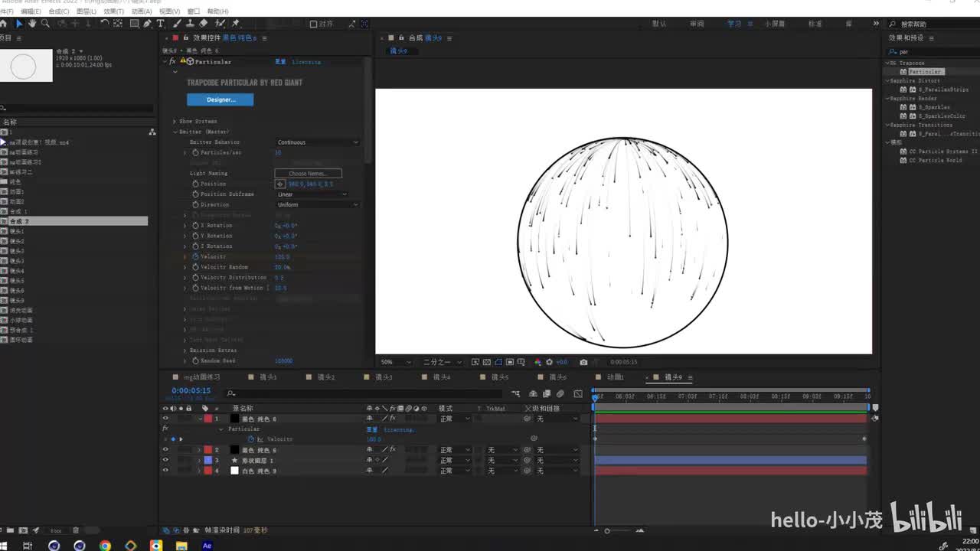
Task: Select the 标准 workspace
Action: tap(815, 24)
